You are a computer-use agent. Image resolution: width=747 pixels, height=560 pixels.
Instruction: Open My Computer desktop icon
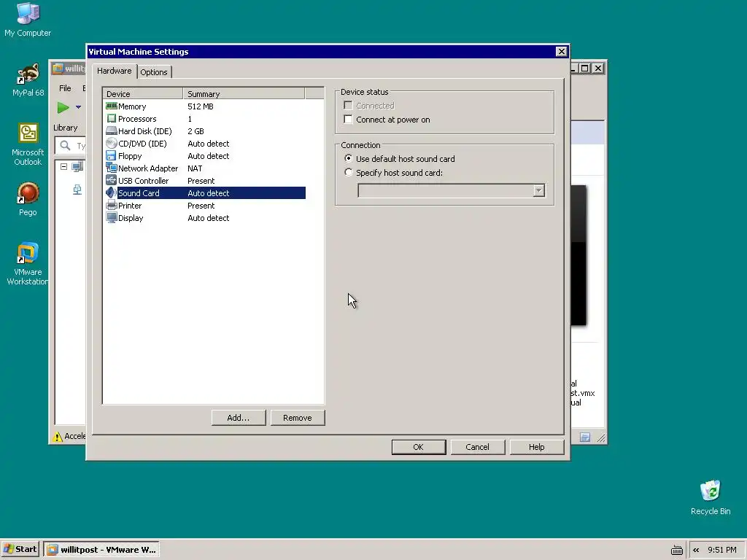point(28,13)
